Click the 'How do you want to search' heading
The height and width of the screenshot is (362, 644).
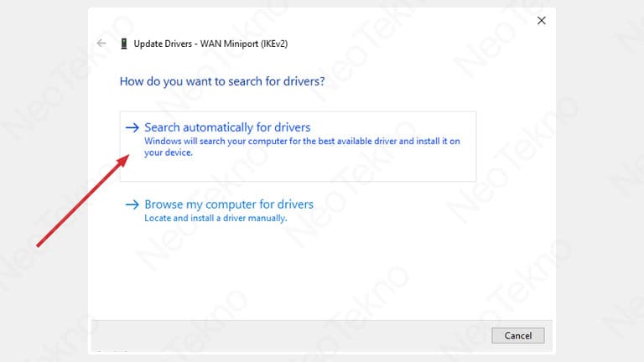222,82
